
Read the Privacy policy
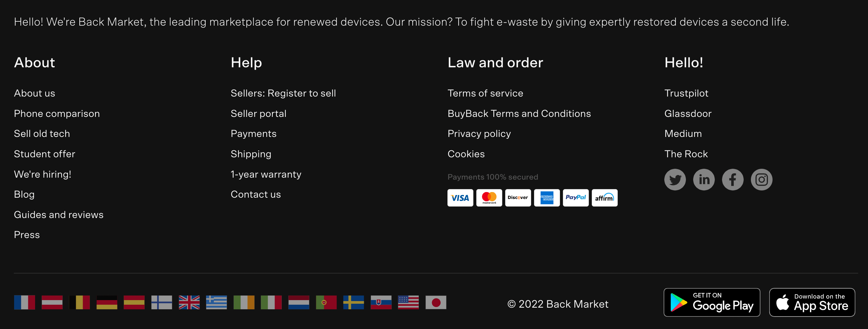pyautogui.click(x=479, y=134)
